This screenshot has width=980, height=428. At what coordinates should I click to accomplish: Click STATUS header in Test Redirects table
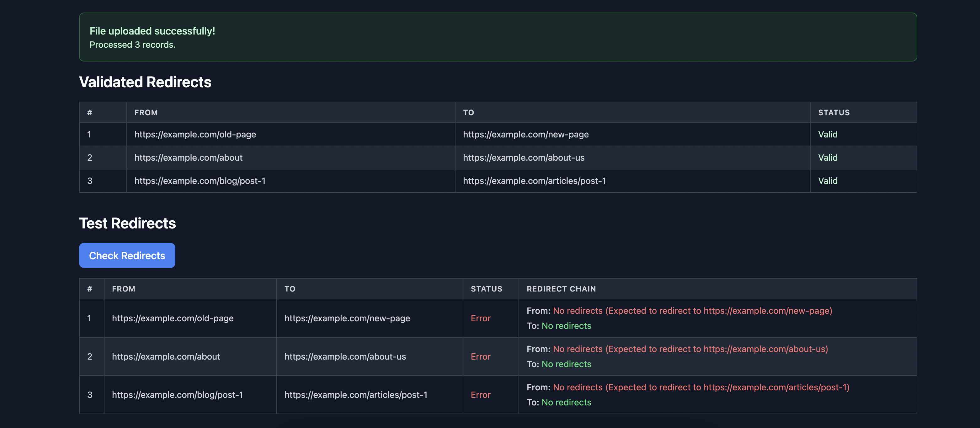486,289
